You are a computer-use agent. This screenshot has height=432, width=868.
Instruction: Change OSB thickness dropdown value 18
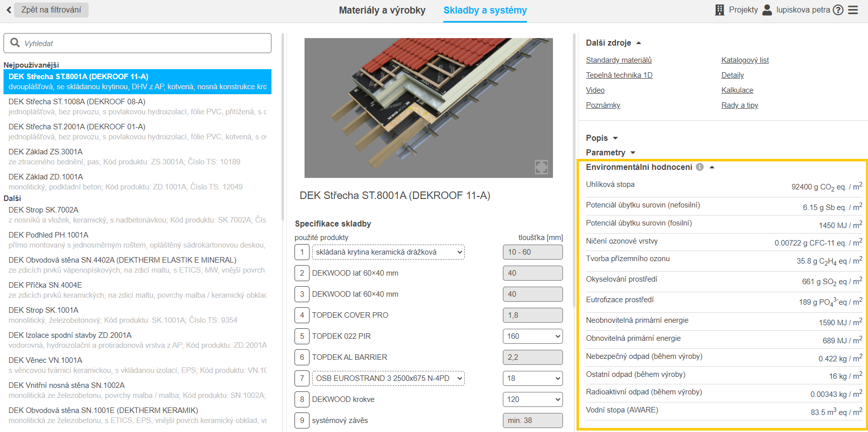coord(532,378)
